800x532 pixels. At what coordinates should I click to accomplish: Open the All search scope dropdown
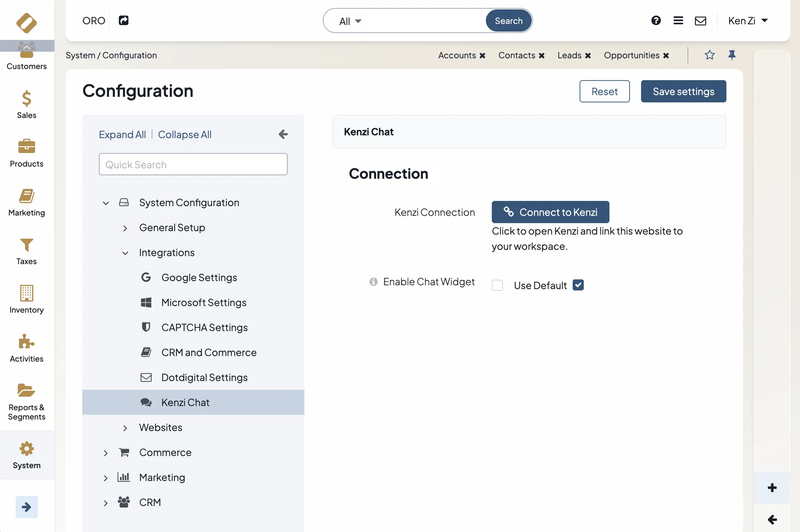350,21
